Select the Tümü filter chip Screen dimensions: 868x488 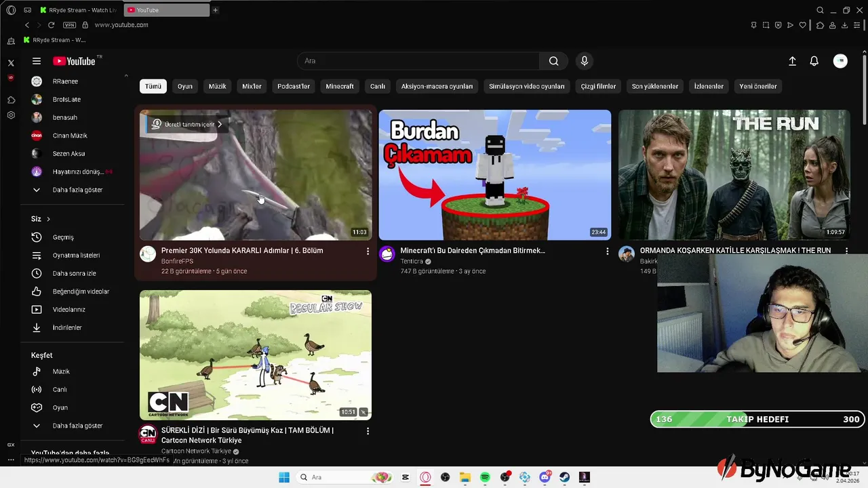pyautogui.click(x=153, y=86)
